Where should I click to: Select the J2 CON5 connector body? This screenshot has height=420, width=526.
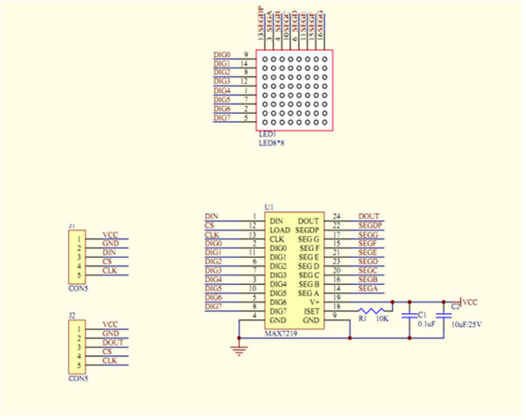[x=77, y=347]
